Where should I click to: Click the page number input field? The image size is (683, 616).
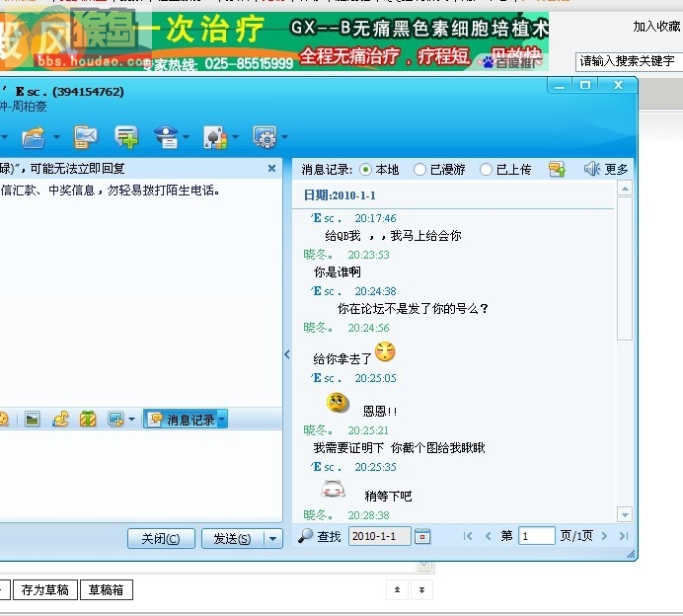point(536,536)
